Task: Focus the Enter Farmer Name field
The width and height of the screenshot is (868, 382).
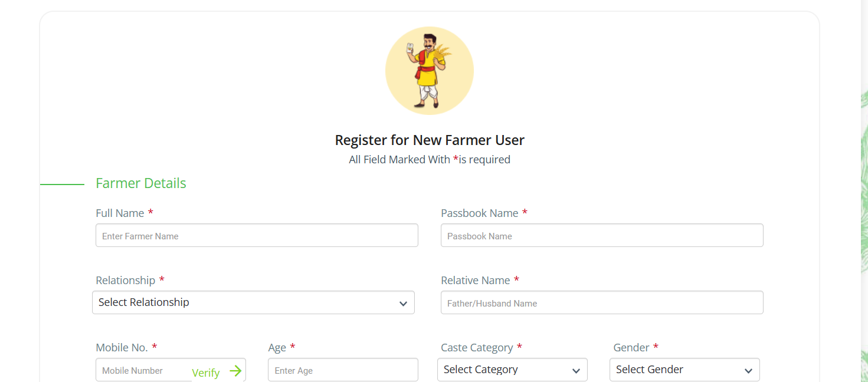Action: click(x=257, y=235)
